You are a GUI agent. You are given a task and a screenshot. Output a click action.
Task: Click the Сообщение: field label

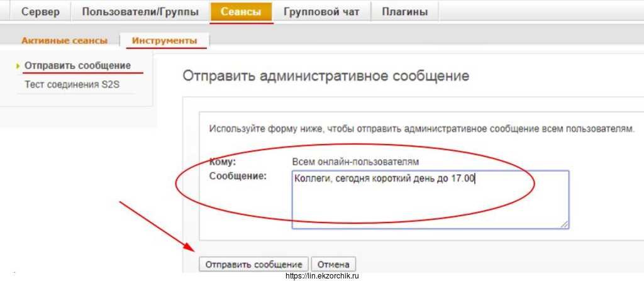(238, 176)
